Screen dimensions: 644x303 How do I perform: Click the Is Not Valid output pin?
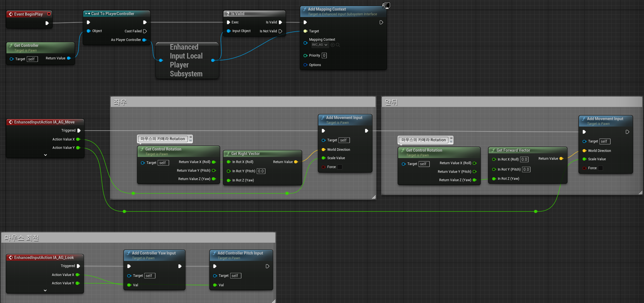(x=280, y=31)
